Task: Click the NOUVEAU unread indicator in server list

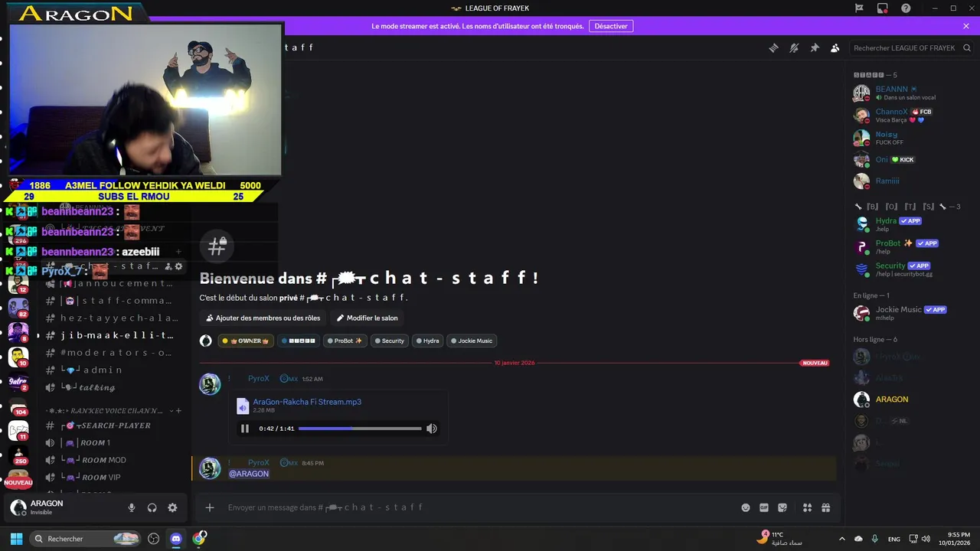Action: pos(18,483)
